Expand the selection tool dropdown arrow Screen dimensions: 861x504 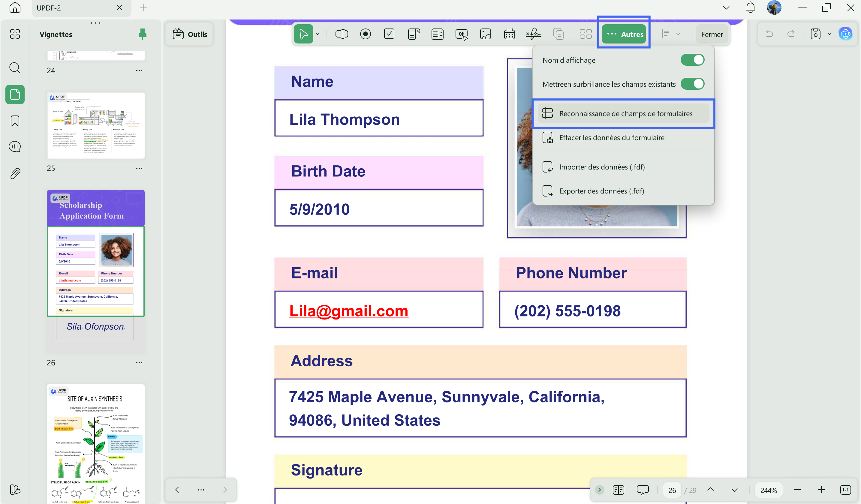click(x=318, y=34)
